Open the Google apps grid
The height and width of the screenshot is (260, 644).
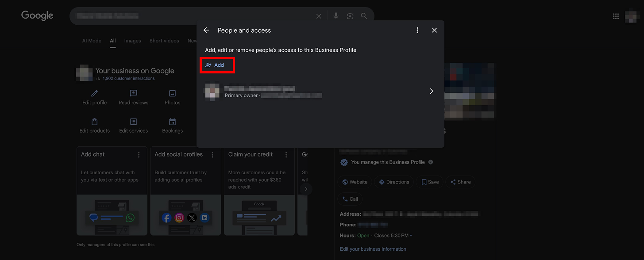point(616,16)
